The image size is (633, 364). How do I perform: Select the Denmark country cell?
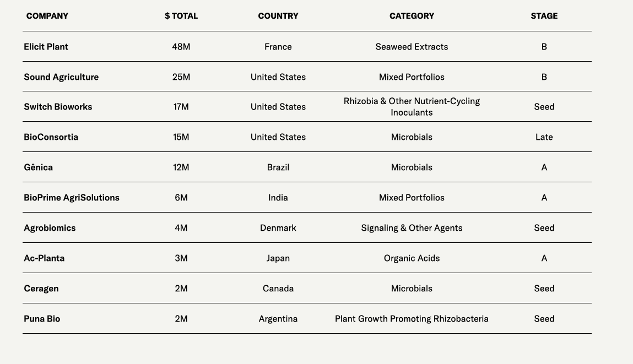[x=278, y=228]
